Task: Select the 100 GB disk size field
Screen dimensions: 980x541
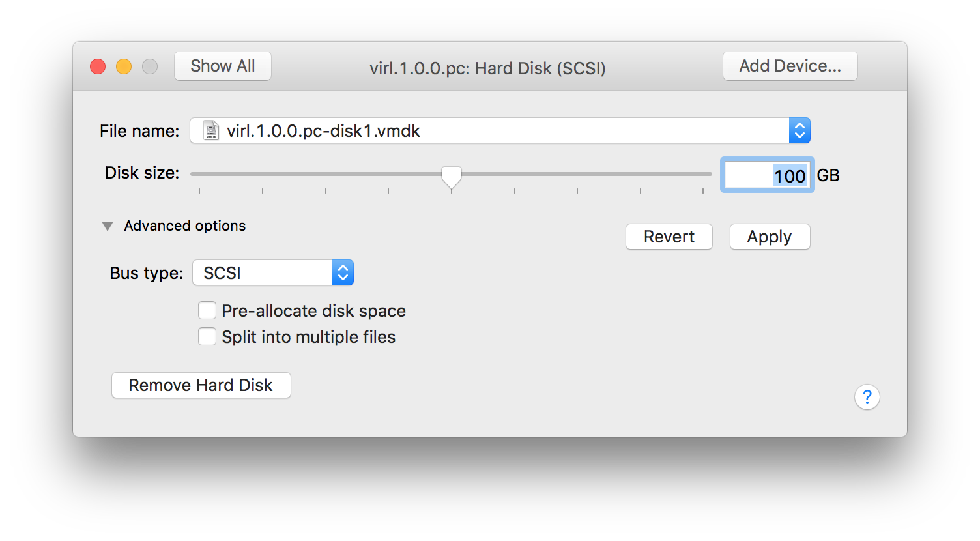Action: point(767,175)
